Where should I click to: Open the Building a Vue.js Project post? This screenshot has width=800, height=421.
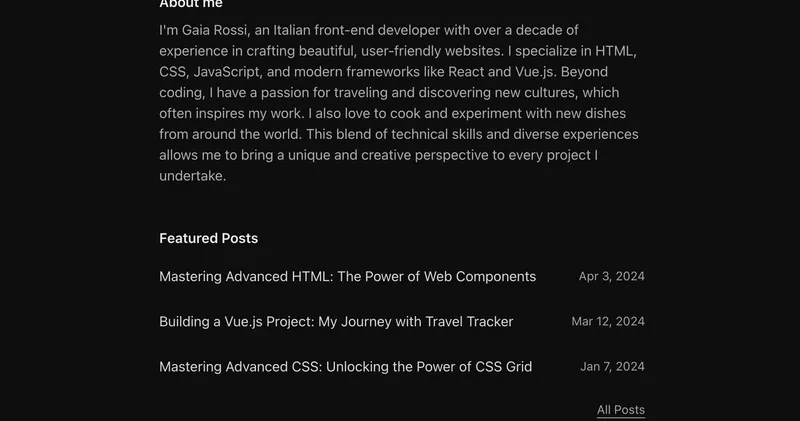click(335, 322)
